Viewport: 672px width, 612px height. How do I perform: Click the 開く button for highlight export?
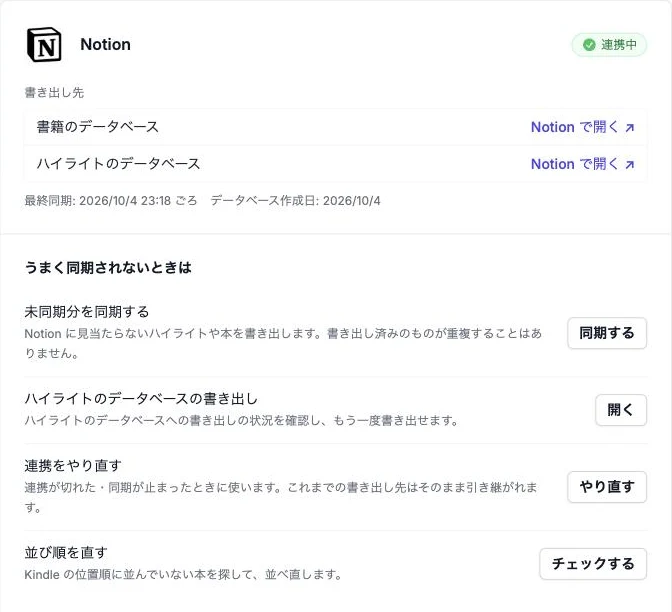coord(621,410)
